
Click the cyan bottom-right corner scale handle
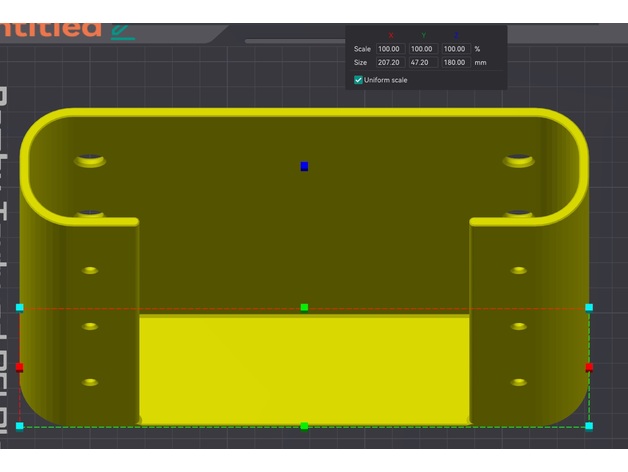tap(588, 426)
